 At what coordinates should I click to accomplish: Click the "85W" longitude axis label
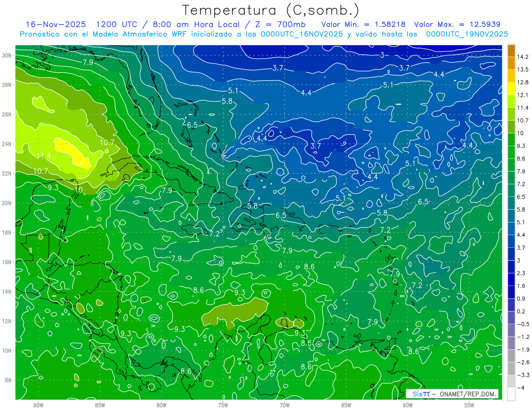100,406
